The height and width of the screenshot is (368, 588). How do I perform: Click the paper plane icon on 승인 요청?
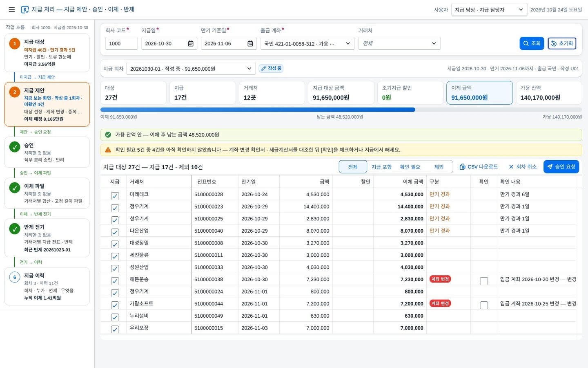(550, 167)
